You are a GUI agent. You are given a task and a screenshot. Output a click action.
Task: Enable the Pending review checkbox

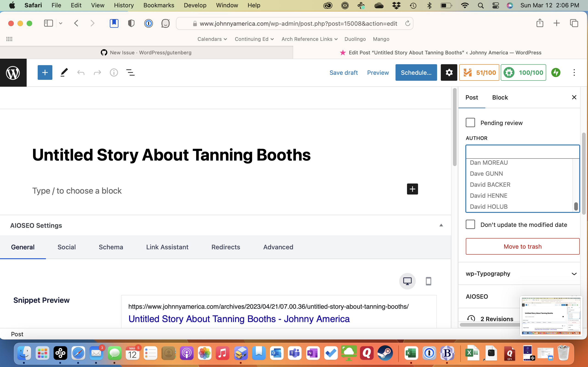point(470,122)
